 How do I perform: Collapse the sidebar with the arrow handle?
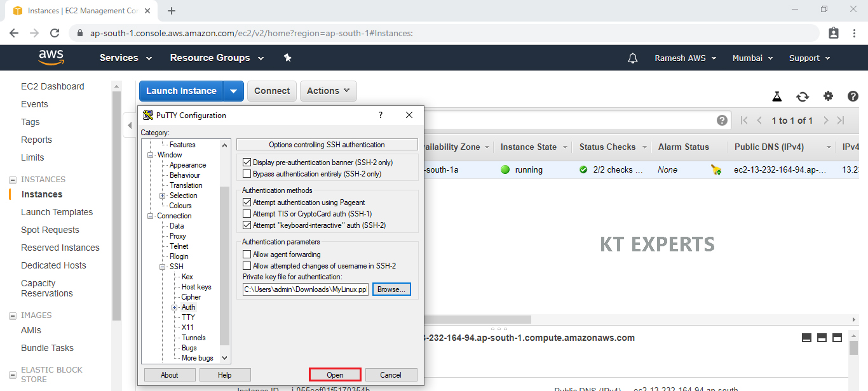point(130,125)
